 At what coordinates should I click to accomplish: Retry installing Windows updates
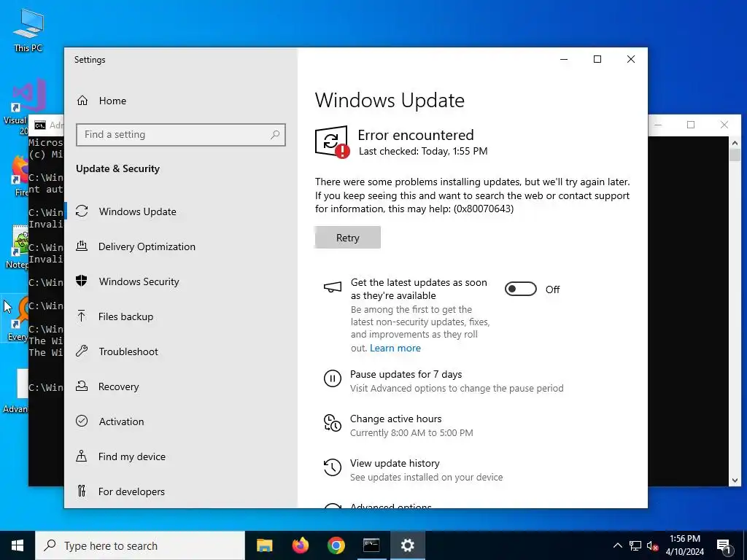tap(348, 238)
